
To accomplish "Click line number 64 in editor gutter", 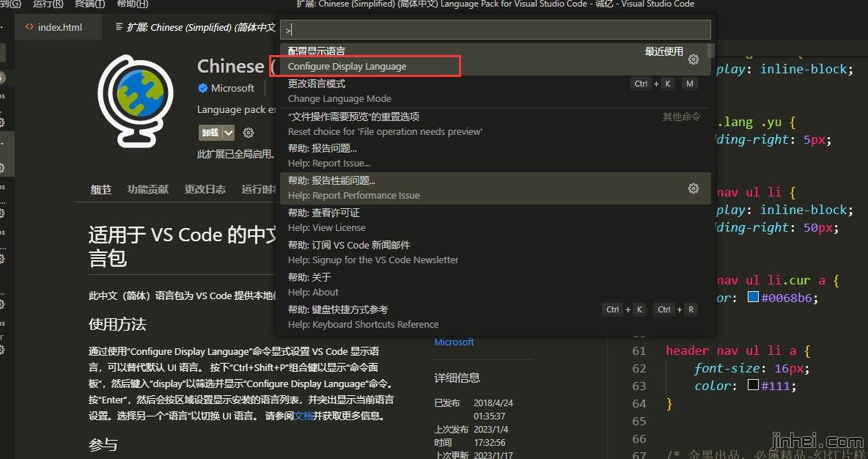I will [639, 403].
